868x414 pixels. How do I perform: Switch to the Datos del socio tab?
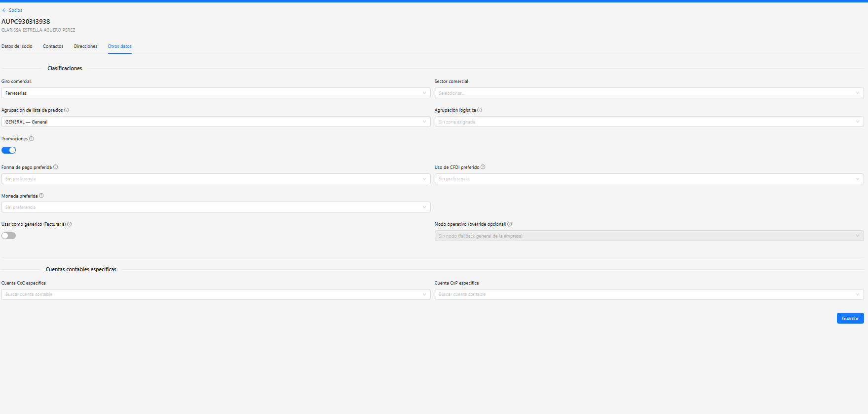pyautogui.click(x=17, y=46)
